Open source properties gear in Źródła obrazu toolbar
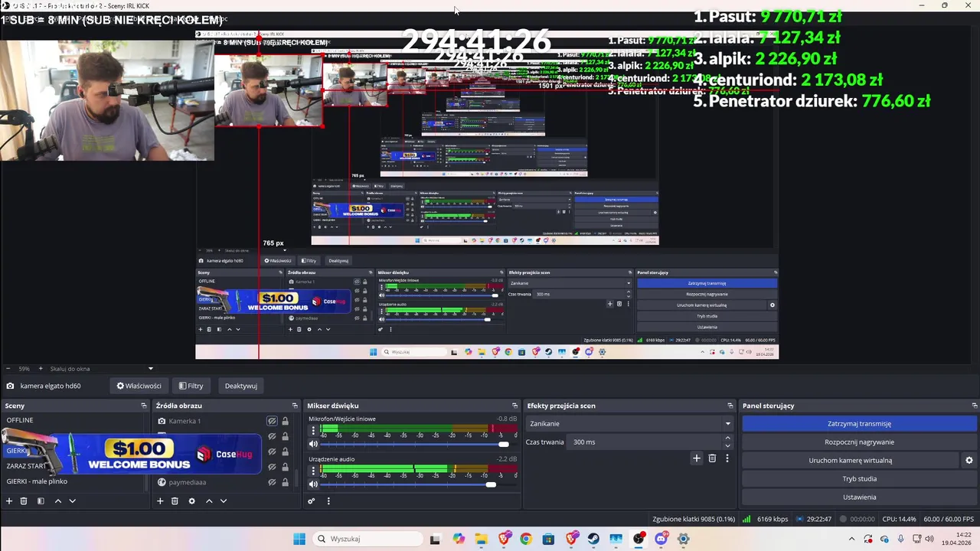This screenshot has width=980, height=551. pyautogui.click(x=191, y=501)
